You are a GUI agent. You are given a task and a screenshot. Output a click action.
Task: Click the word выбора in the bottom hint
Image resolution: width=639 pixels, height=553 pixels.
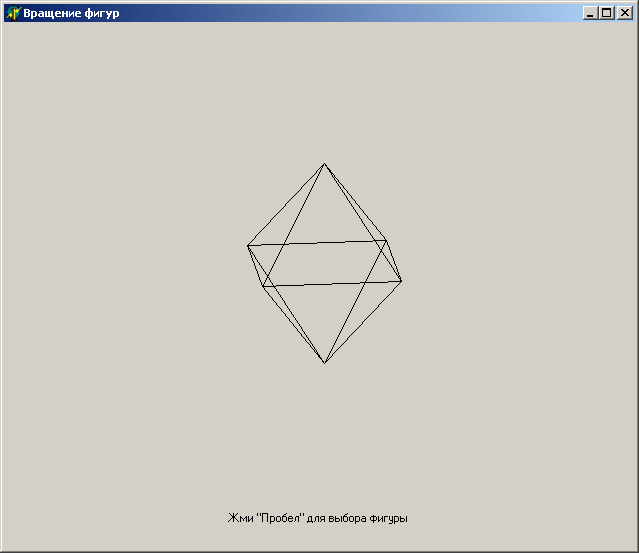349,518
